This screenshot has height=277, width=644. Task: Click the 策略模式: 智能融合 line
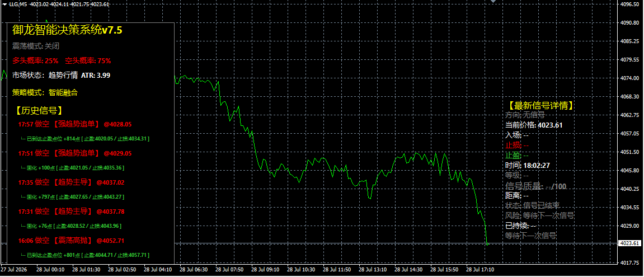(x=45, y=92)
